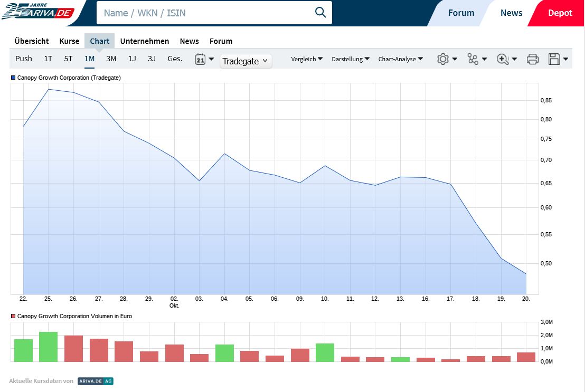Switch to the Übersicht tab
Image resolution: width=585 pixels, height=392 pixels.
pos(32,41)
